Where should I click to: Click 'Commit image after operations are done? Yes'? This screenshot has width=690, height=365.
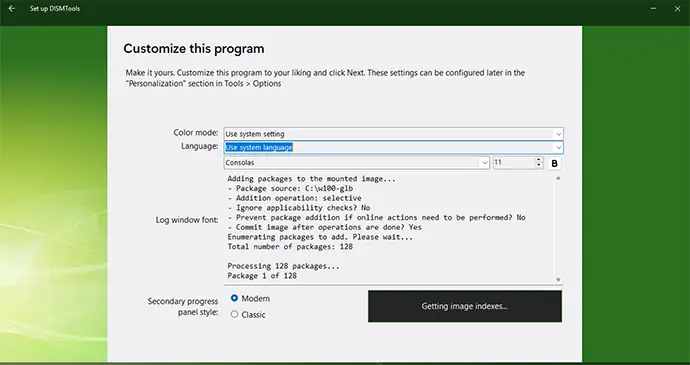[324, 227]
